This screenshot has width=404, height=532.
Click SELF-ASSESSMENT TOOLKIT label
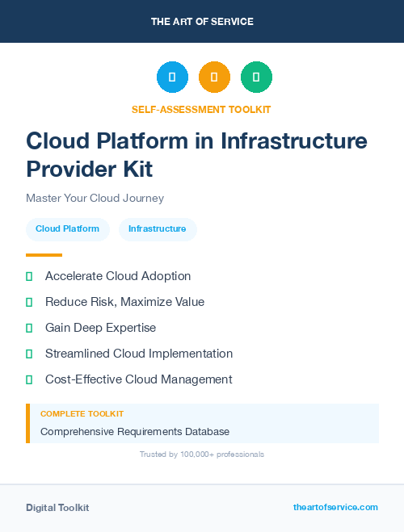[x=201, y=110]
